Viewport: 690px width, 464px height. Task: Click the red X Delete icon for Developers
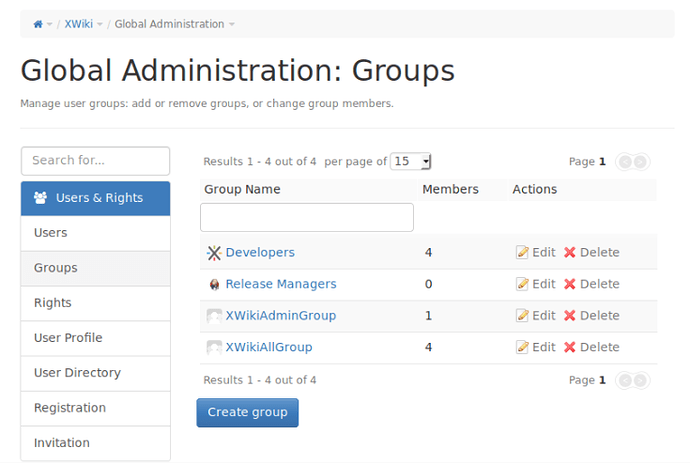pos(570,252)
